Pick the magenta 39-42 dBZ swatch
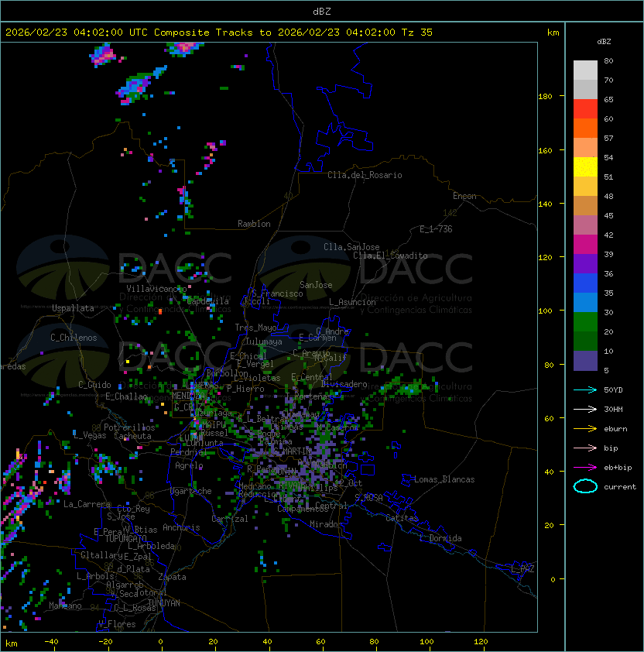The image size is (644, 652). click(585, 244)
